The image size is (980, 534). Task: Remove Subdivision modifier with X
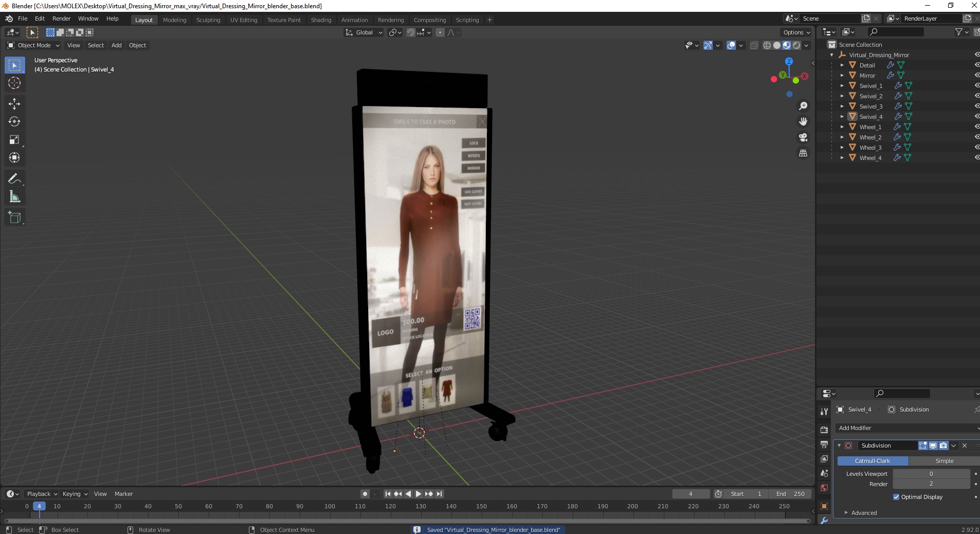pos(965,446)
